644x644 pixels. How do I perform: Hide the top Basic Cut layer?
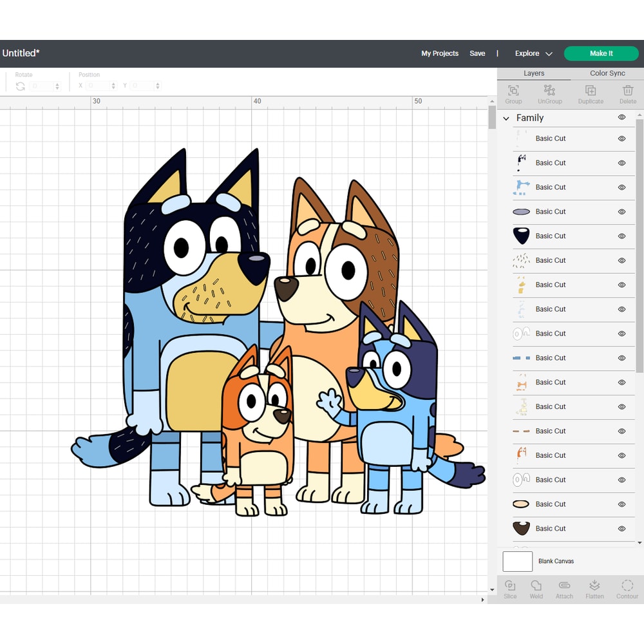[x=621, y=138]
